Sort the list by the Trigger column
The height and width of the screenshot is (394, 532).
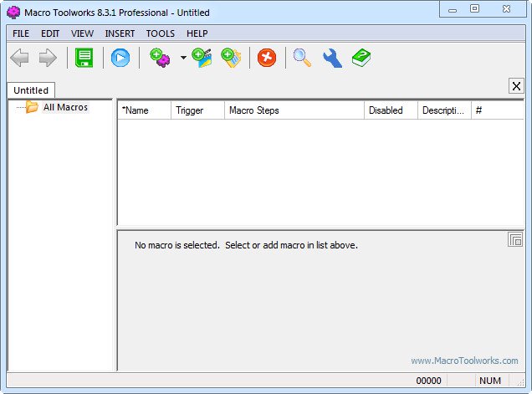197,110
